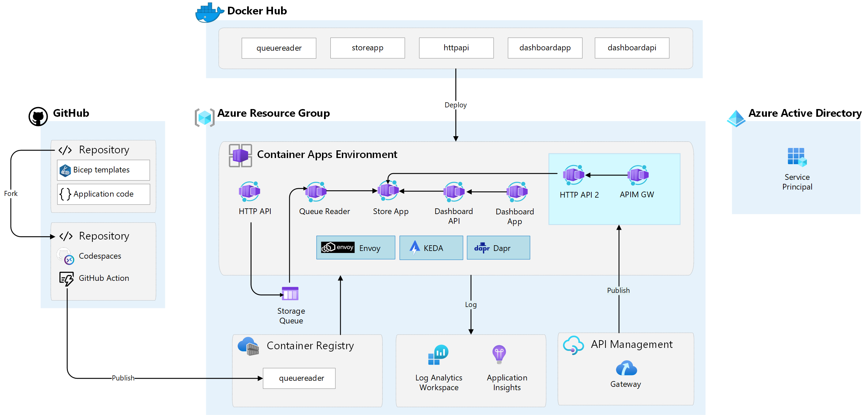Select the Store App container icon
The height and width of the screenshot is (415, 868).
[388, 190]
